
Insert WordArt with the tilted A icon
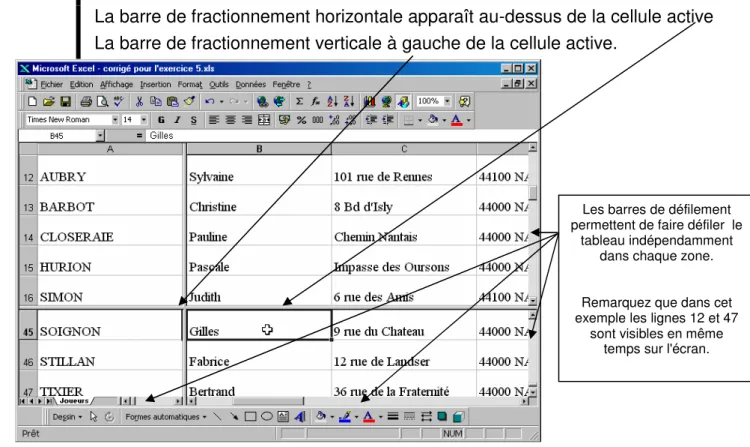click(300, 417)
